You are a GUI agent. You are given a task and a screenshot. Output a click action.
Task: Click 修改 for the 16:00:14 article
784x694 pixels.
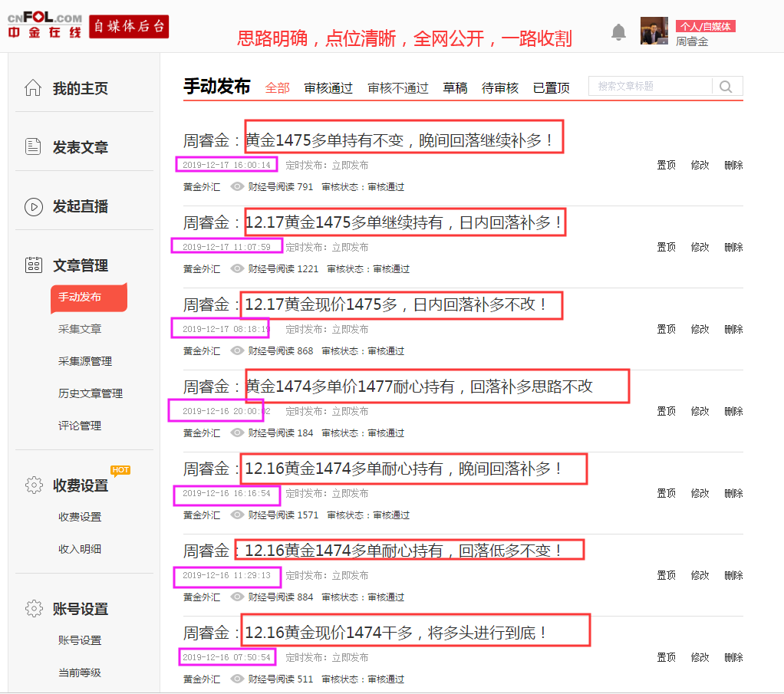point(700,165)
